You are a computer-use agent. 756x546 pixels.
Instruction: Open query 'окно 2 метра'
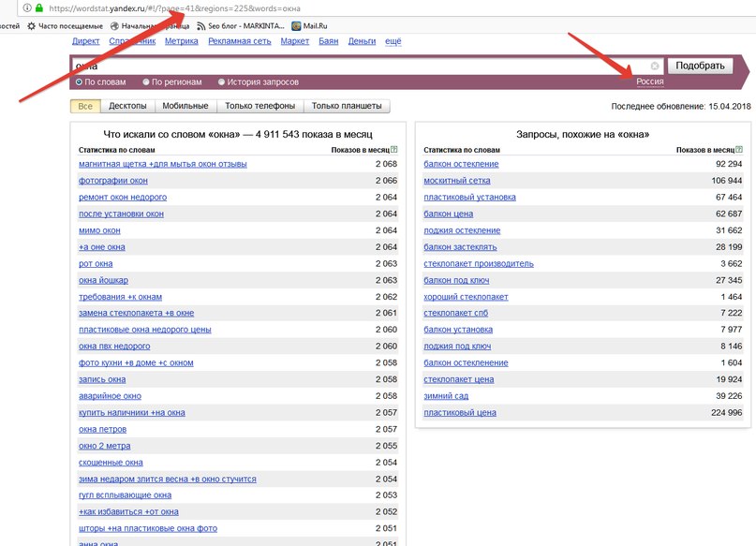point(105,446)
